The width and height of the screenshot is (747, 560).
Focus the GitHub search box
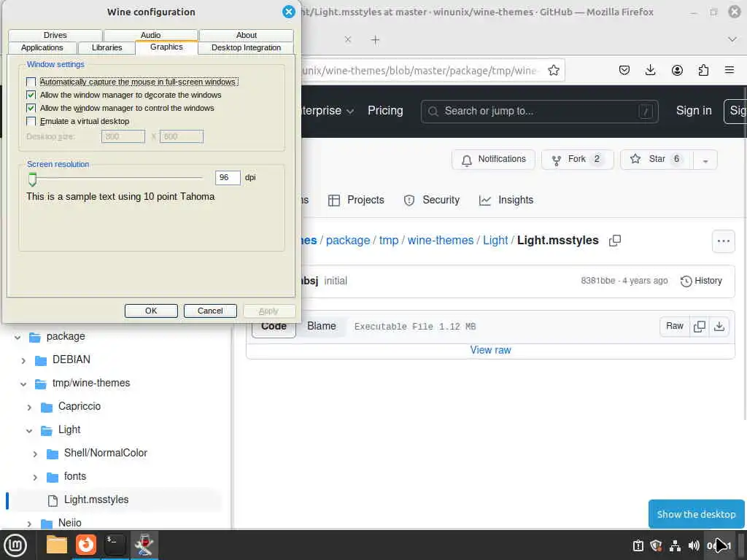(539, 112)
